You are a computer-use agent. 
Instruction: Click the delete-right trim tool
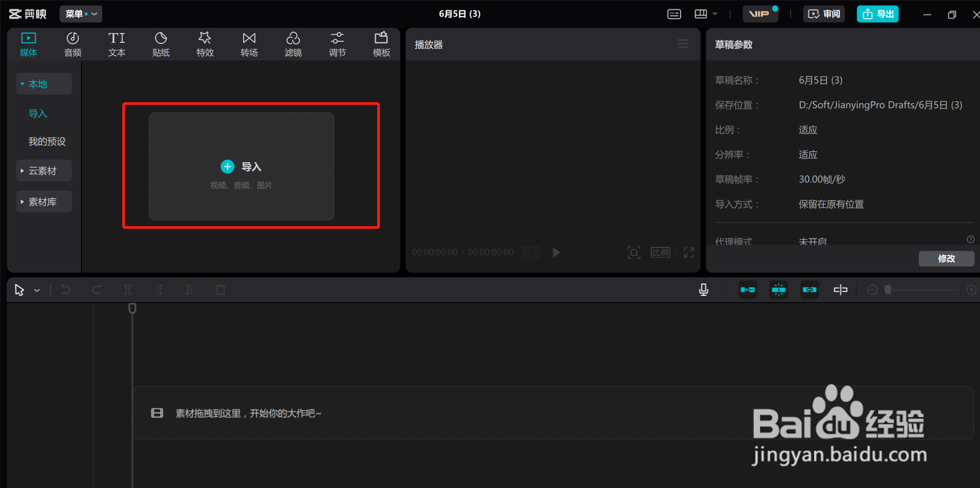click(x=189, y=290)
